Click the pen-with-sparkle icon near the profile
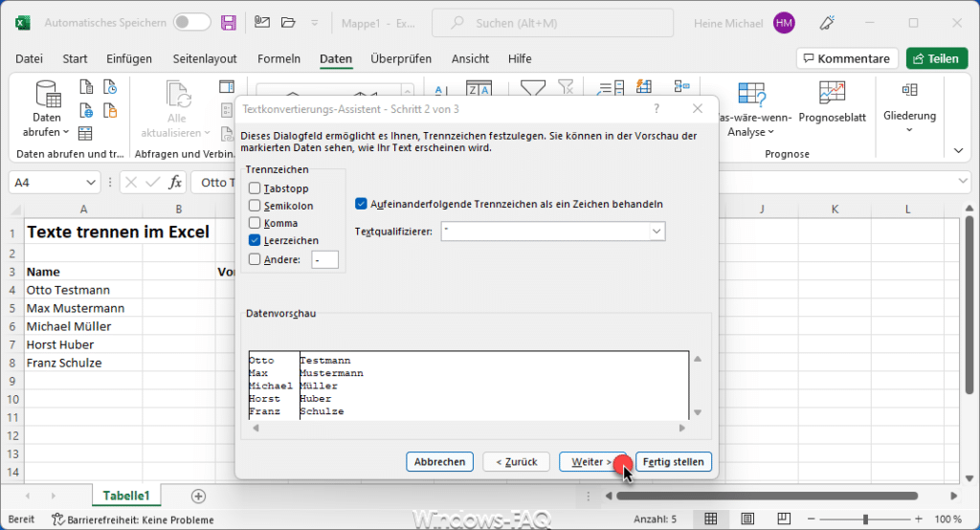This screenshot has height=530, width=980. (x=827, y=23)
